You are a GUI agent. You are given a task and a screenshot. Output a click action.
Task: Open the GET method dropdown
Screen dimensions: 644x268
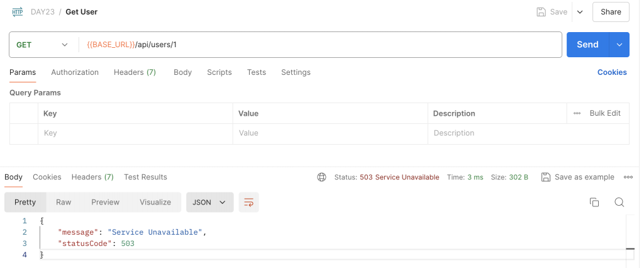pos(42,45)
